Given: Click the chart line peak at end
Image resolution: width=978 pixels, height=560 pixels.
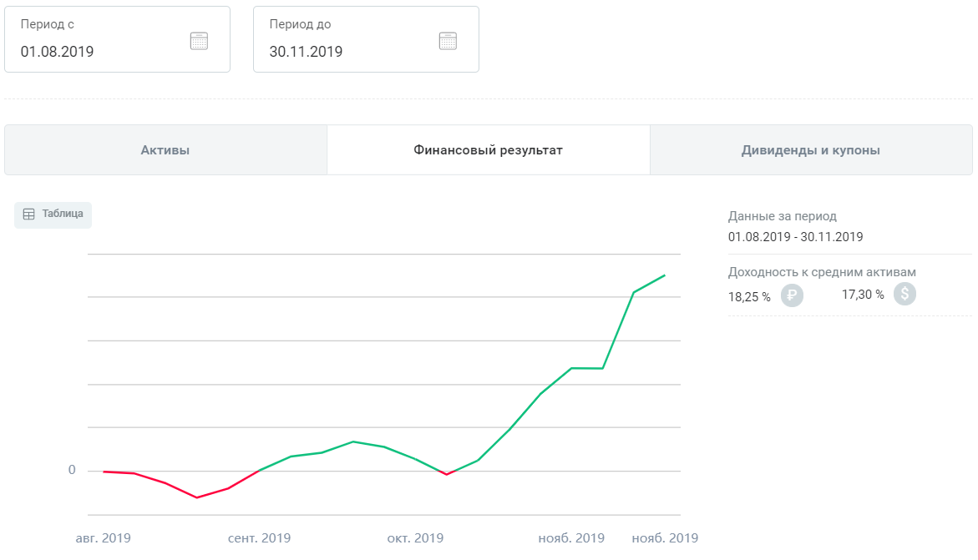Looking at the screenshot, I should point(665,275).
